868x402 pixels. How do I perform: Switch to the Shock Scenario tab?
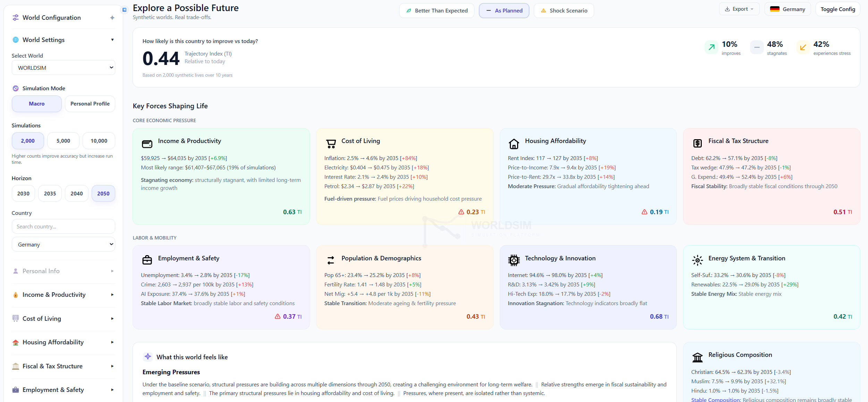[564, 10]
